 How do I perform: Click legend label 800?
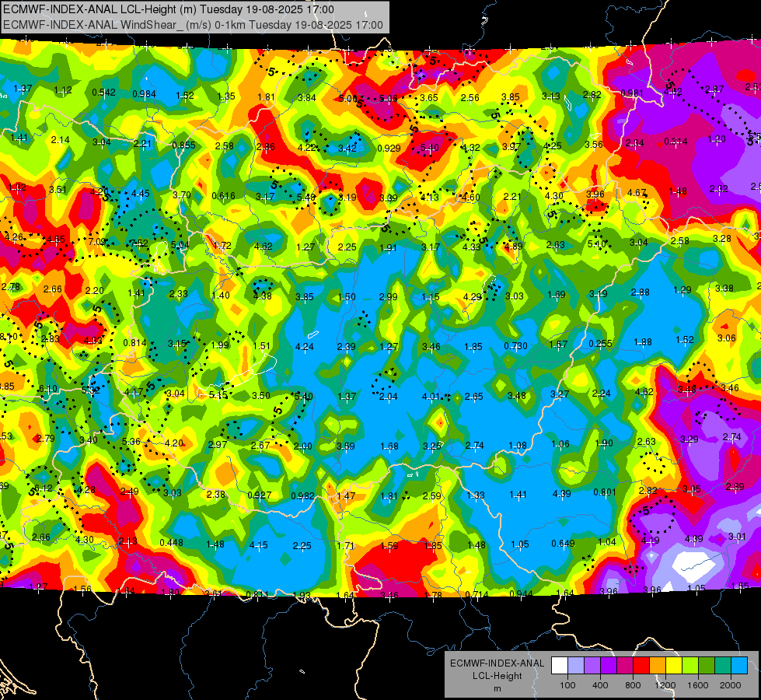click(x=633, y=685)
